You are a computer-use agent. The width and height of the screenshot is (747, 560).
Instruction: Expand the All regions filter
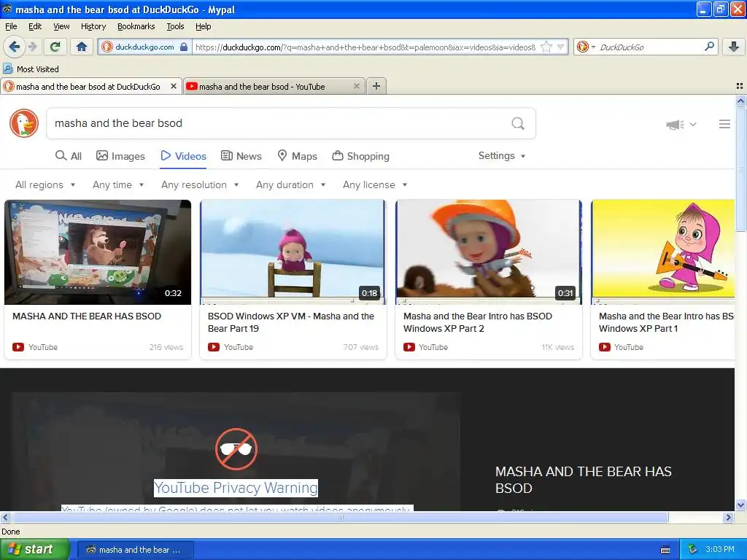45,184
